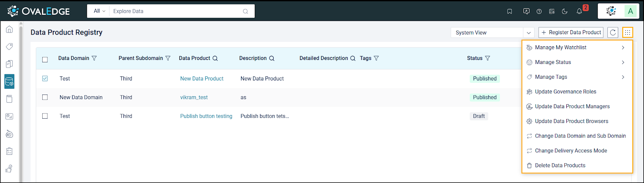Open the nine-dots actions menu icon
The height and width of the screenshot is (183, 644).
pos(627,33)
